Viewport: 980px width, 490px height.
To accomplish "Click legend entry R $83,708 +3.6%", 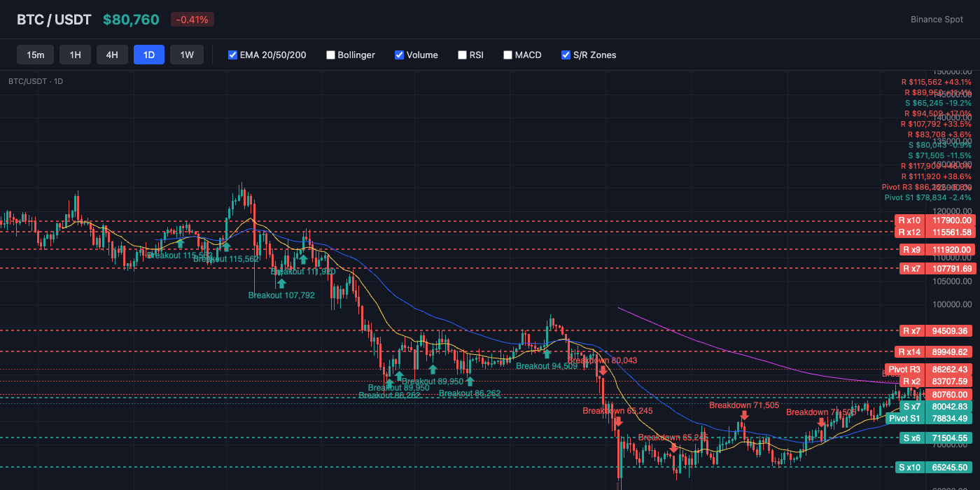I will pos(939,134).
